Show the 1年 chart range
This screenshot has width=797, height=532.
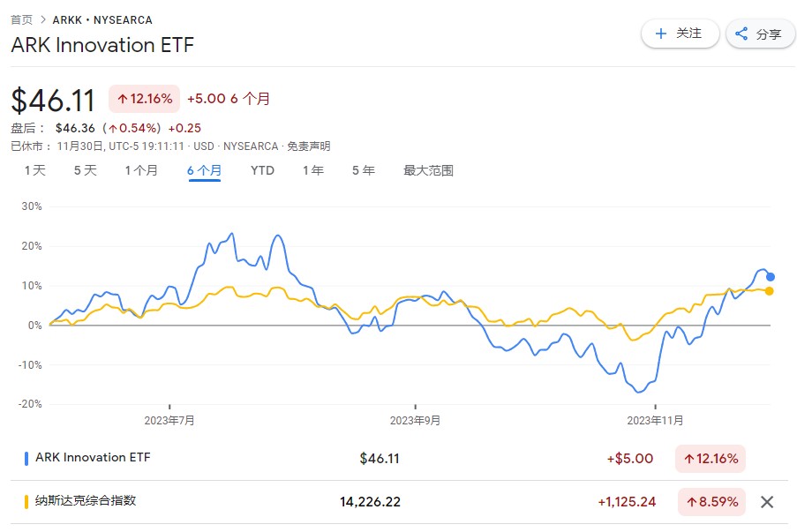pos(312,170)
